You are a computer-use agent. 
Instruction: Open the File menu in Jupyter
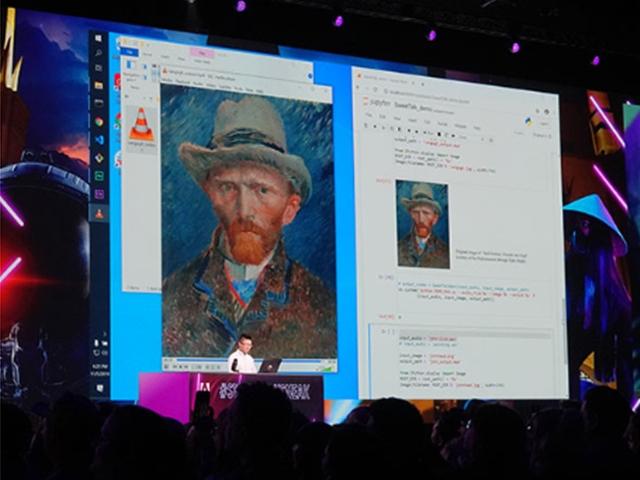click(369, 116)
